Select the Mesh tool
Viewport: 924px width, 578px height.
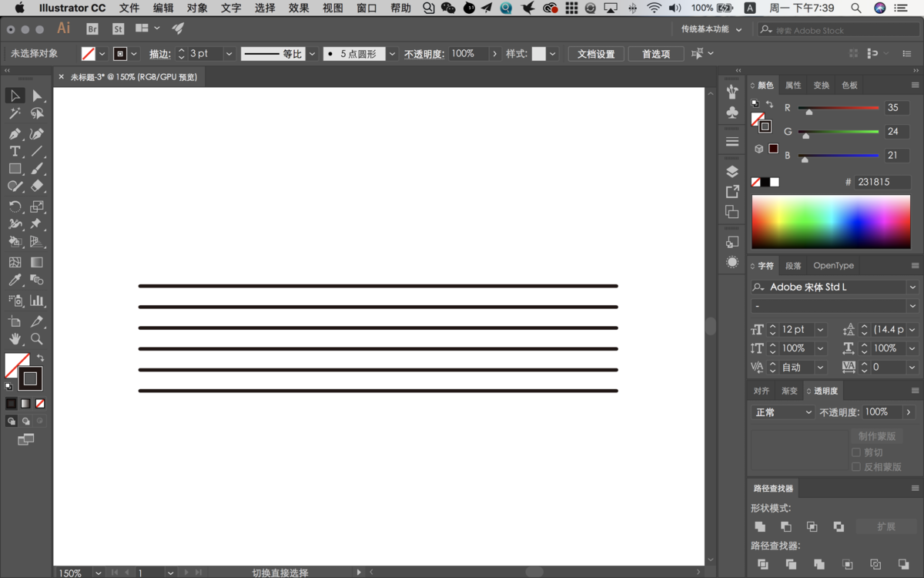point(15,263)
